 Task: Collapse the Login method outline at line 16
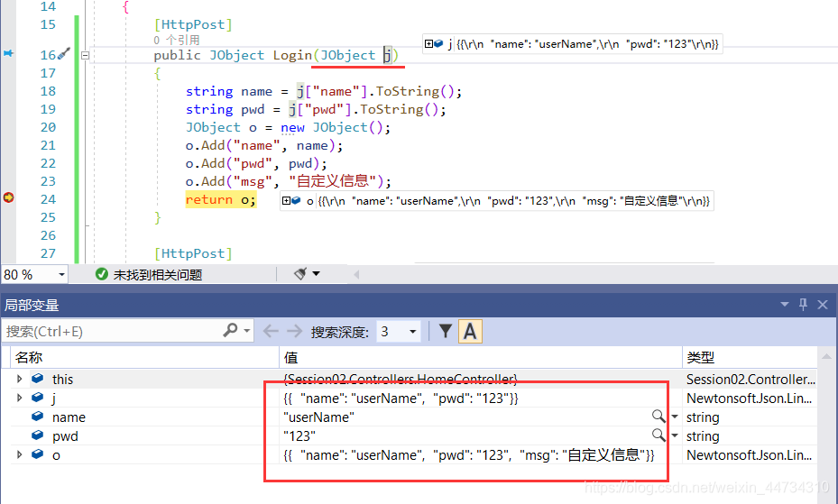[85, 55]
